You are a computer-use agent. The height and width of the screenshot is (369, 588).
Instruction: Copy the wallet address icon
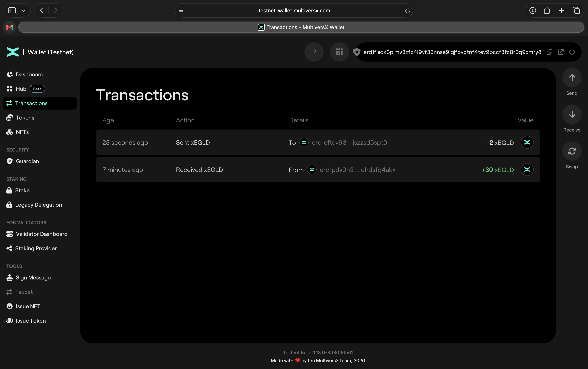[x=549, y=52]
